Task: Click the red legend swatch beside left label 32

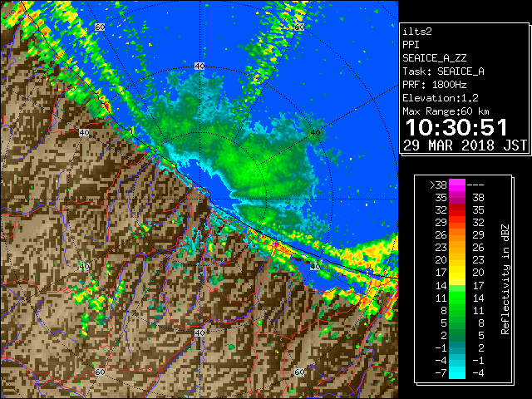Action: 457,210
